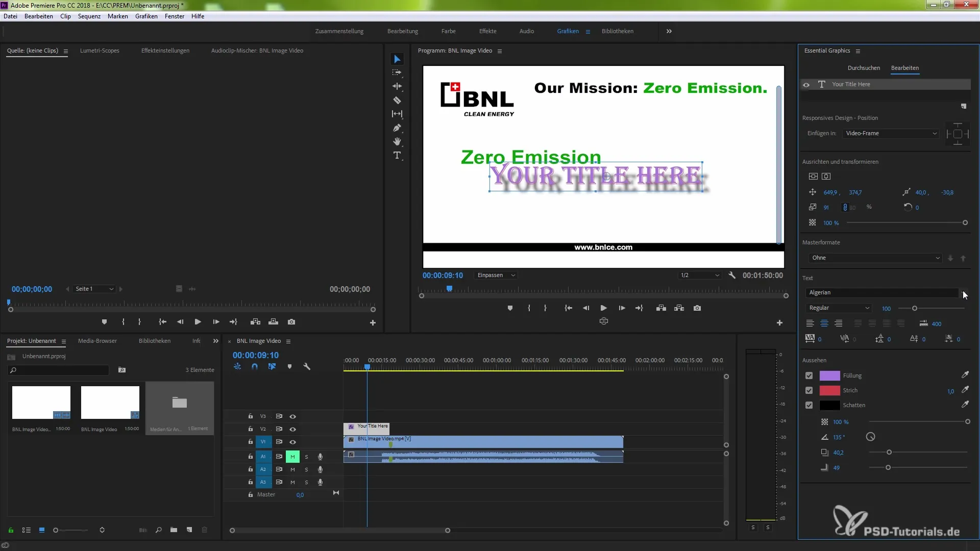The height and width of the screenshot is (551, 980).
Task: Open Masterformate Ohne dropdown
Action: (x=876, y=258)
